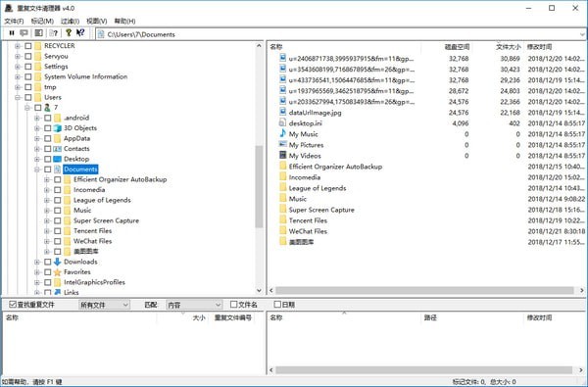Viewport: 588px width, 387px height.
Task: Select the dataUrlImage.jpg file
Action: pos(315,113)
